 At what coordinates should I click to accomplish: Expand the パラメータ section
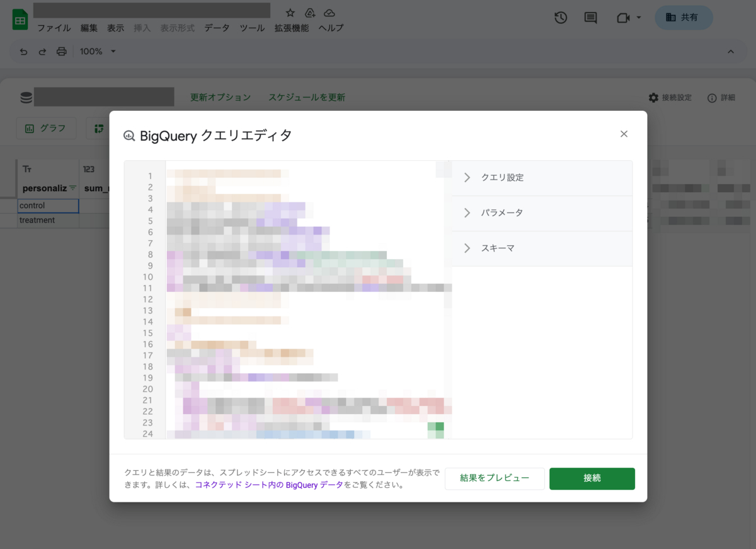(x=542, y=213)
